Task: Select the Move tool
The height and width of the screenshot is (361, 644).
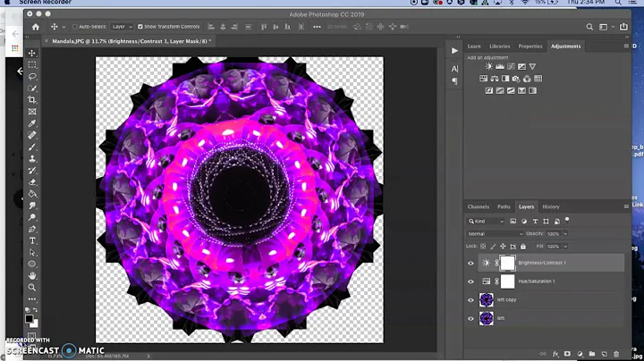Action: pyautogui.click(x=32, y=53)
